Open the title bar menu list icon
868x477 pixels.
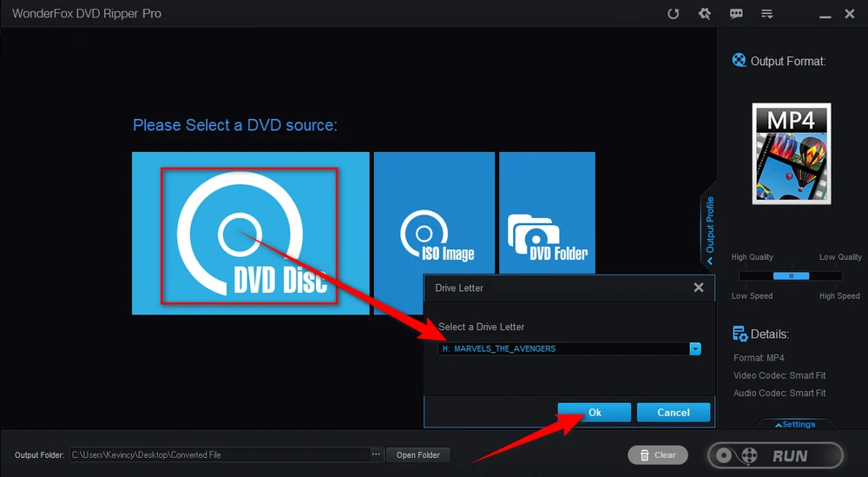tap(767, 14)
